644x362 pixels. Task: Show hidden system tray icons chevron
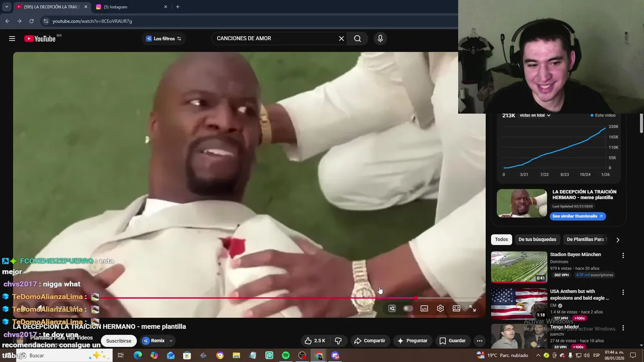[x=539, y=355]
